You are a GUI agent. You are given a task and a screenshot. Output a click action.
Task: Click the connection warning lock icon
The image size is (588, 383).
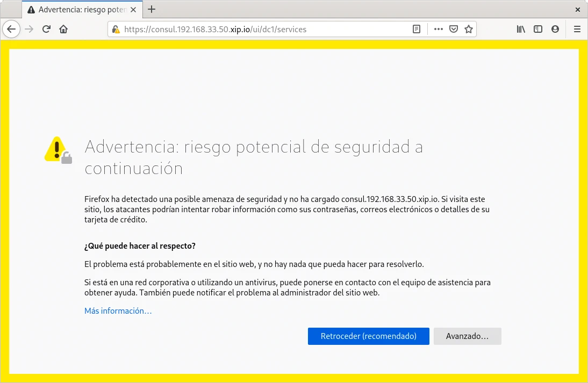pyautogui.click(x=116, y=30)
